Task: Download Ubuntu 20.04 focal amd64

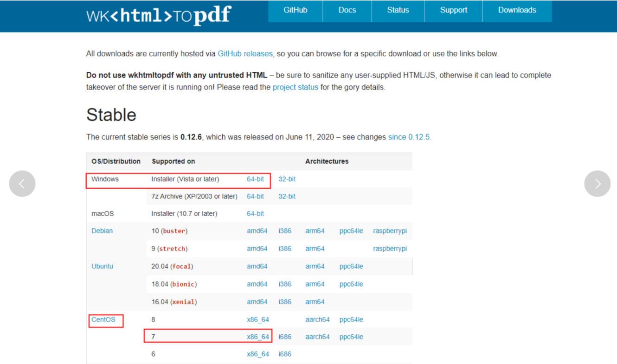Action: (257, 267)
